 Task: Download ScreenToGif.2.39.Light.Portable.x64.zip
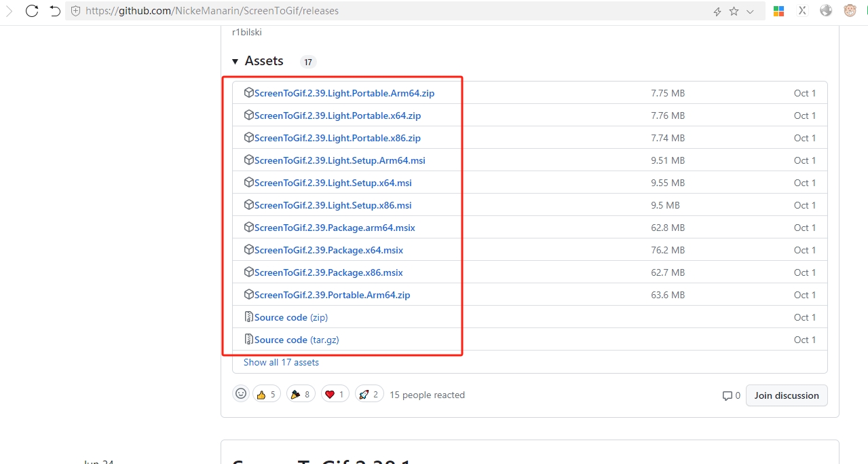tap(337, 115)
